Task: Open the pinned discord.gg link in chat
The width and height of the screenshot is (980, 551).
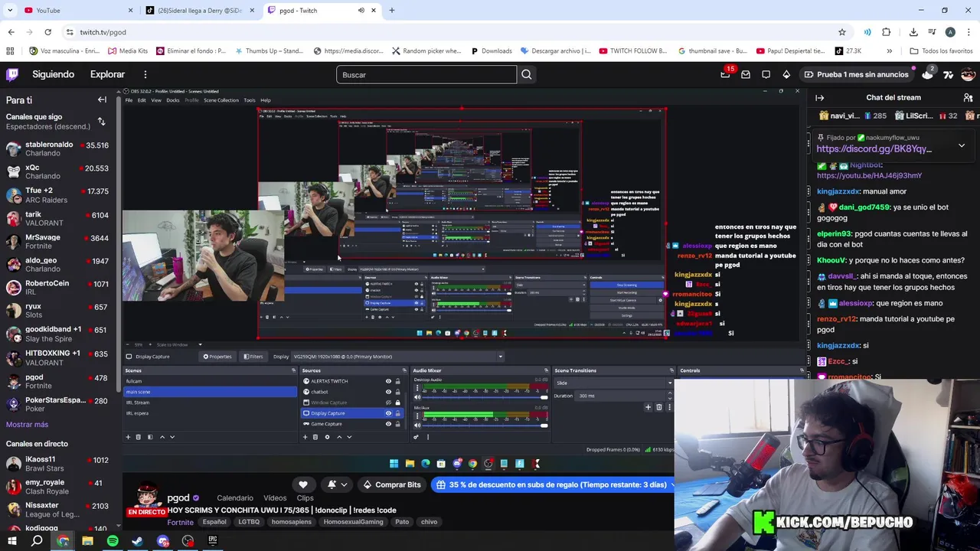Action: tap(874, 149)
